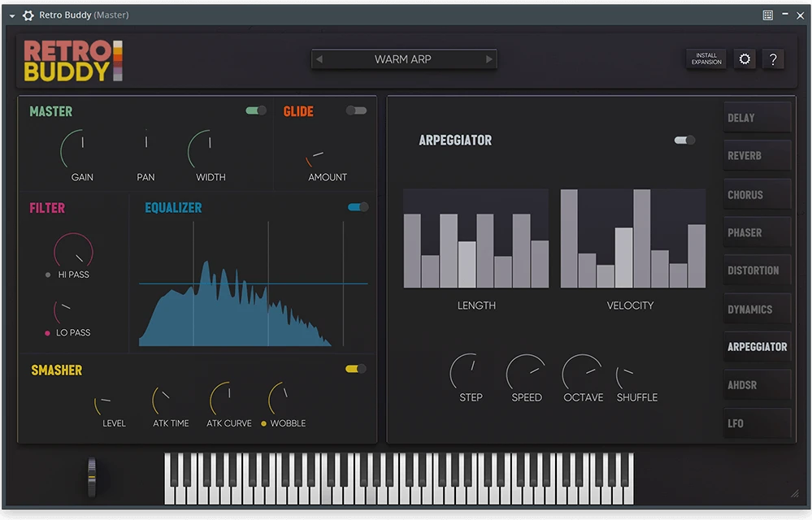The width and height of the screenshot is (812, 520).
Task: Toggle the Wobble indicator dot
Action: click(x=263, y=423)
